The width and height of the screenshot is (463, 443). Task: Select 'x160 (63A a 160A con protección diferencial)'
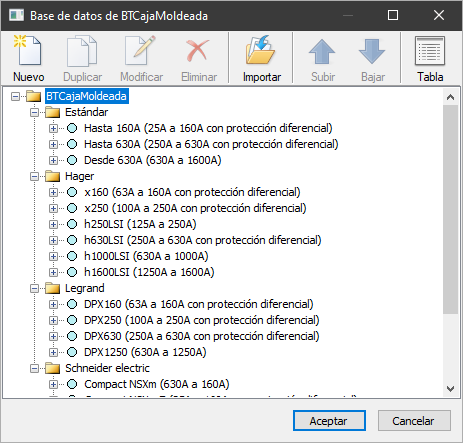[x=192, y=192]
